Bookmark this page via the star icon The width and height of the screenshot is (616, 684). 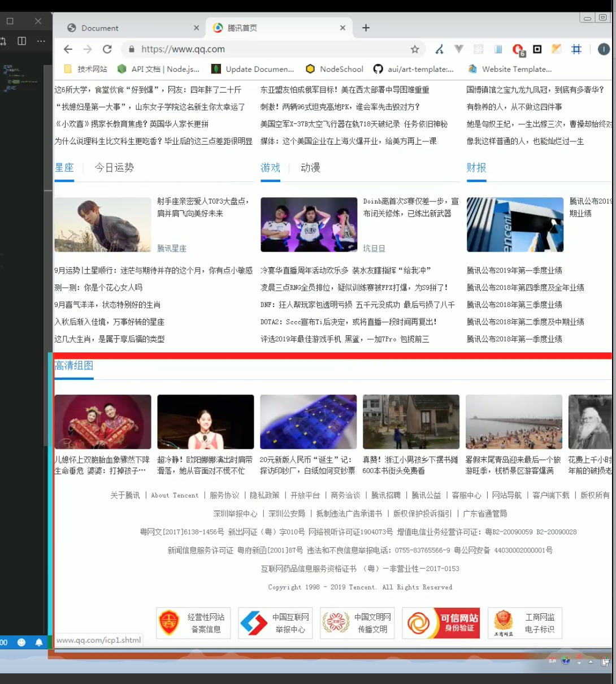(x=414, y=49)
